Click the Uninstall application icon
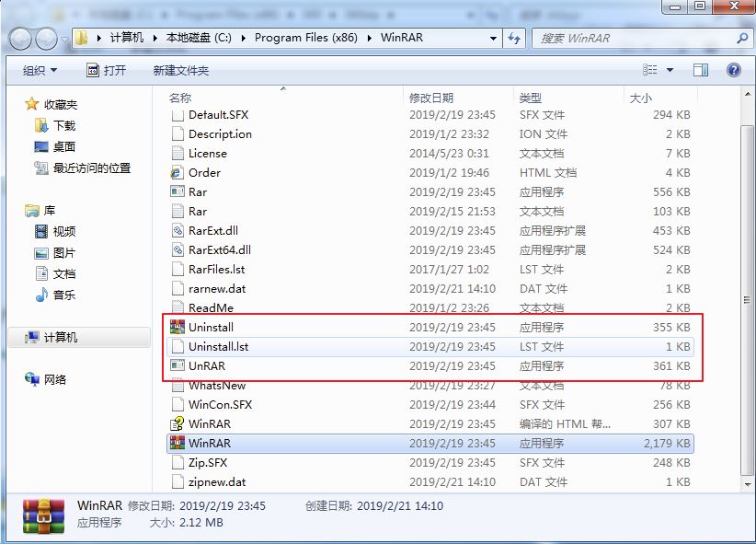 pos(177,327)
